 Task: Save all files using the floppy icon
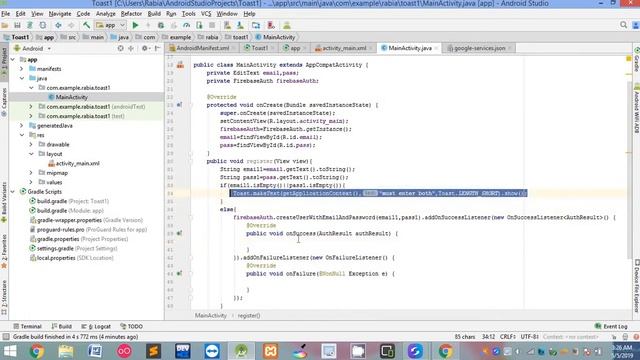coord(17,25)
